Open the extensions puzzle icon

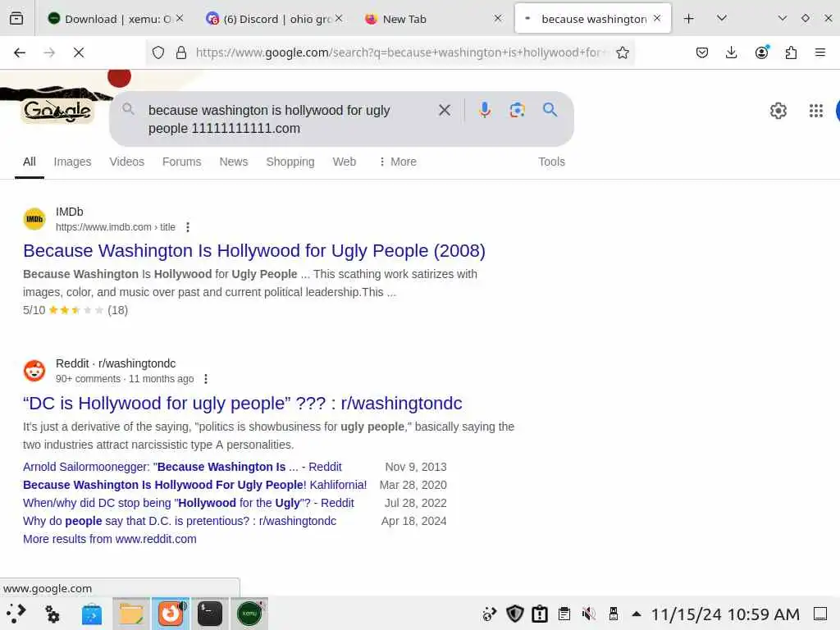point(791,52)
